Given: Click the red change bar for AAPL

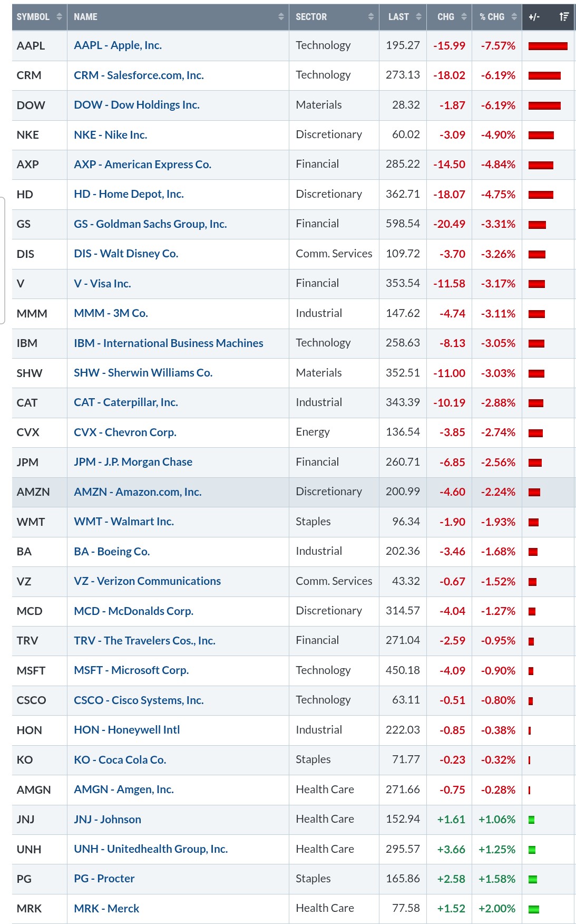Looking at the screenshot, I should [x=548, y=46].
